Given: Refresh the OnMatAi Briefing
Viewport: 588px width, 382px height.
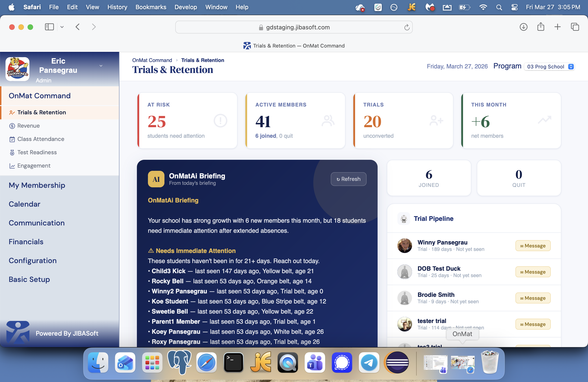Looking at the screenshot, I should click(348, 179).
